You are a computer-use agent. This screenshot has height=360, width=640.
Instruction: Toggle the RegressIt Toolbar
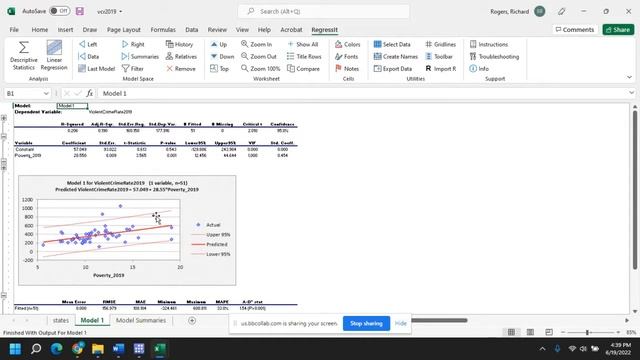click(439, 56)
